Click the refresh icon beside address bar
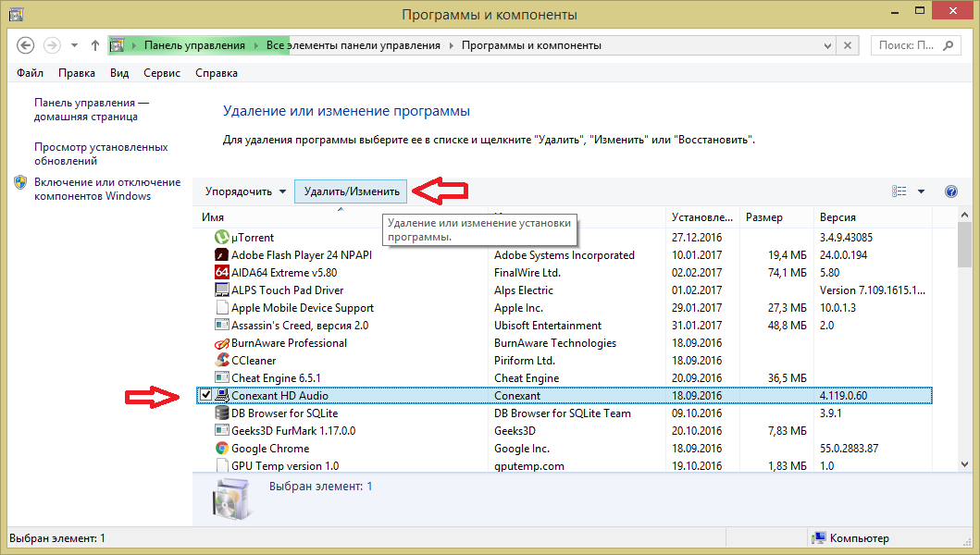980x555 pixels. point(849,45)
